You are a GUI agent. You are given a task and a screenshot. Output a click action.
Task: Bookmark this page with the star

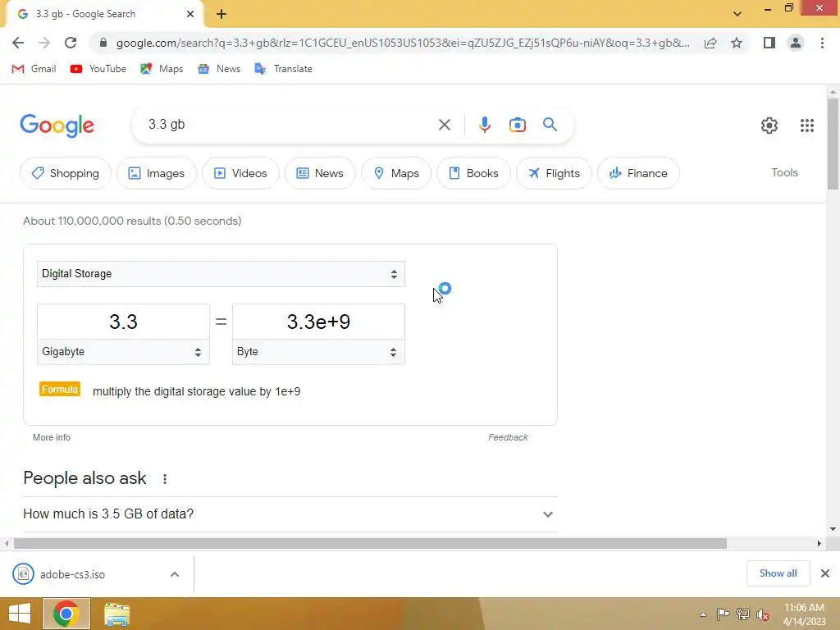(x=737, y=43)
